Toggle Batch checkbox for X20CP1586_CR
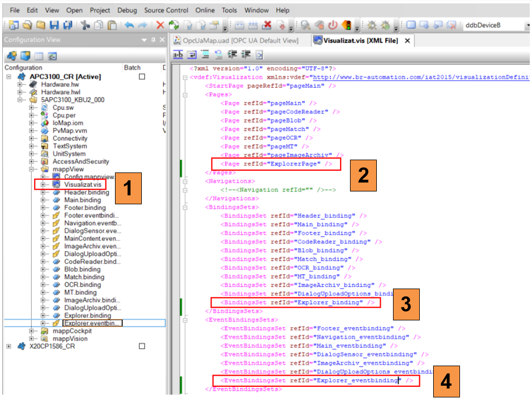532x403 pixels. point(142,346)
